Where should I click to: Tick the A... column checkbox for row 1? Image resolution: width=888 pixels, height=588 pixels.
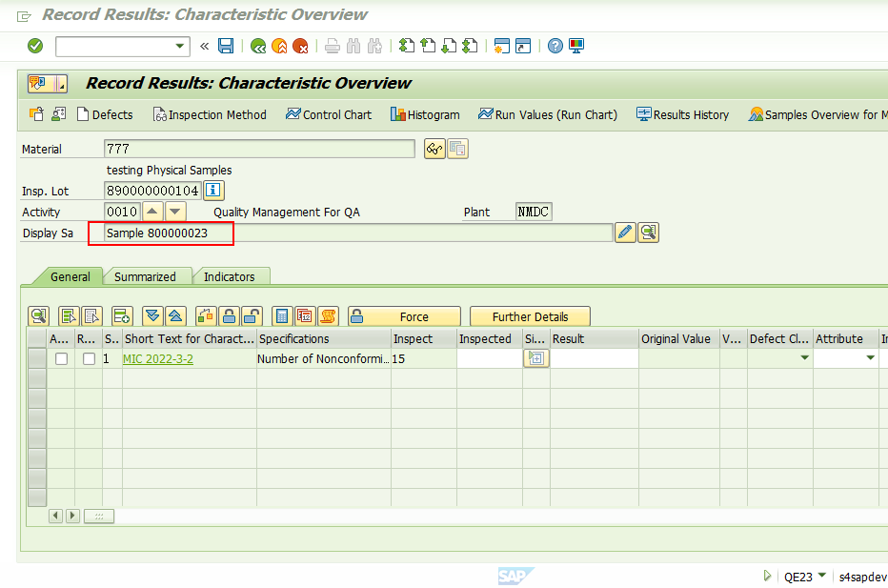click(61, 358)
